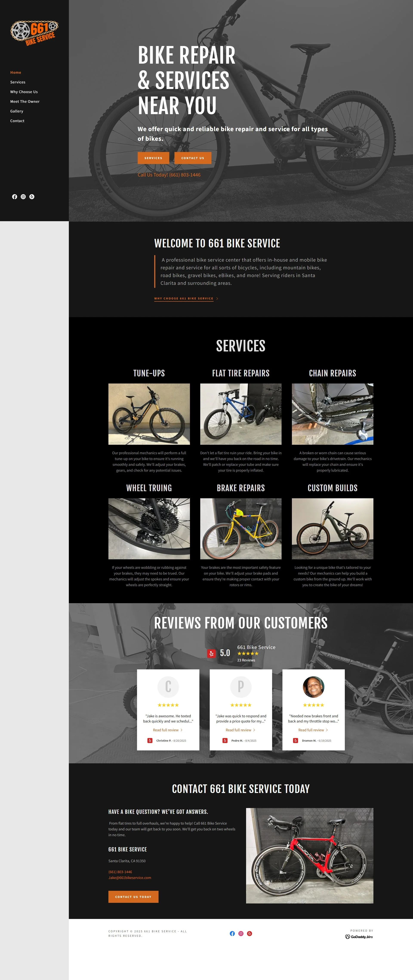This screenshot has height=980, width=413.
Task: Expand Dramon M.'s full review
Action: pos(313,730)
